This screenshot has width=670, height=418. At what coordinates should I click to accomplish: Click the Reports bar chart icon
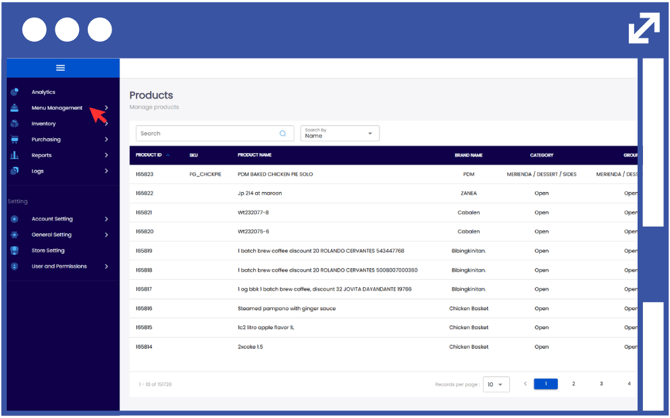click(x=14, y=155)
